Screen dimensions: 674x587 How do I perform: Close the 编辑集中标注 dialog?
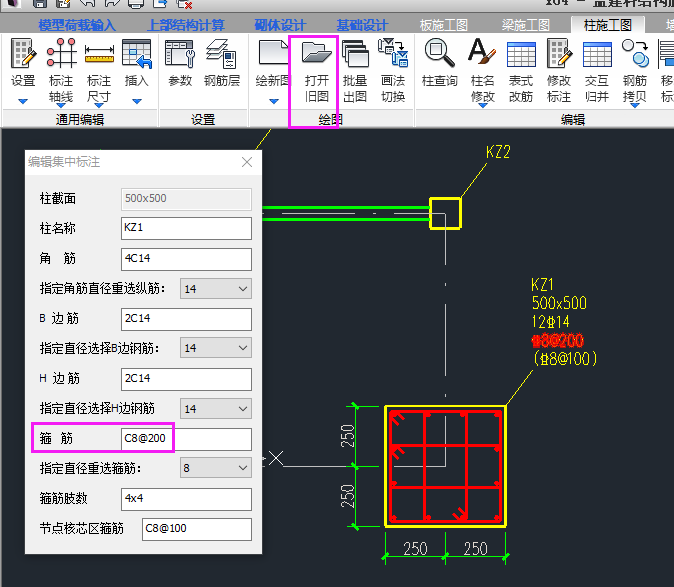tap(247, 162)
